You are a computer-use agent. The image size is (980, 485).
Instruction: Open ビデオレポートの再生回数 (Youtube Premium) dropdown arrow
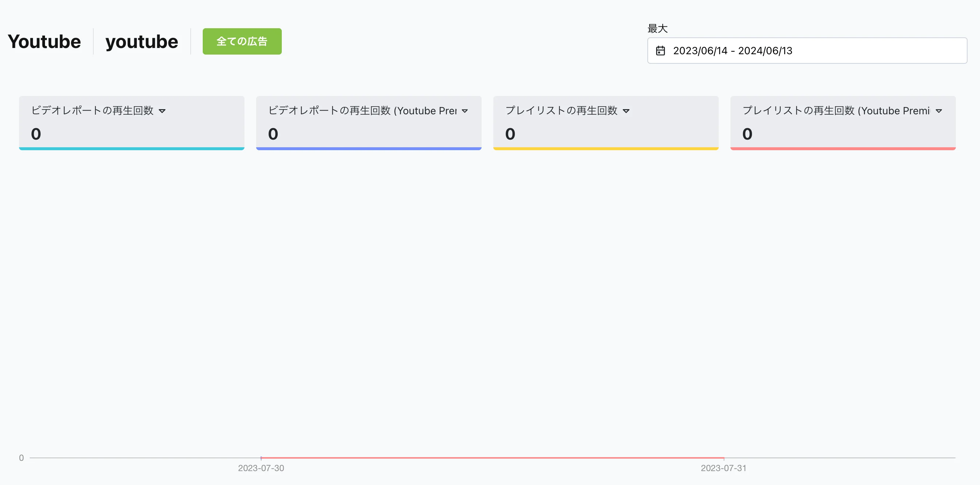click(x=464, y=111)
